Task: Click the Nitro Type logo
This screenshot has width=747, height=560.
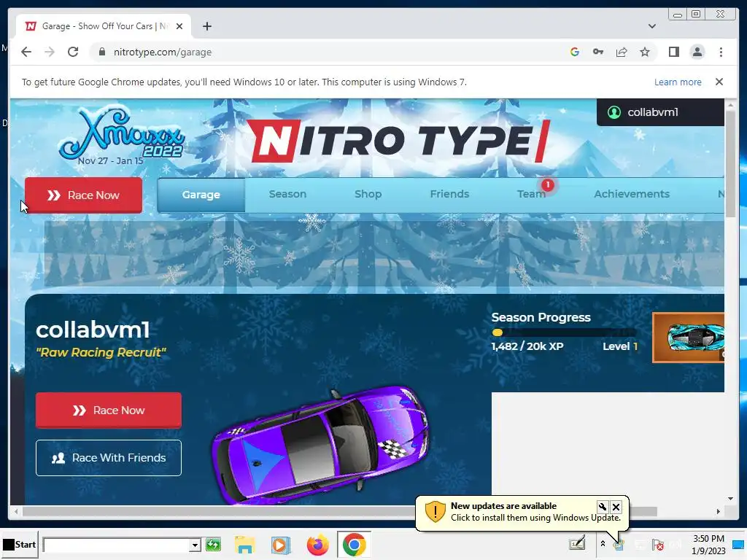Action: point(398,141)
